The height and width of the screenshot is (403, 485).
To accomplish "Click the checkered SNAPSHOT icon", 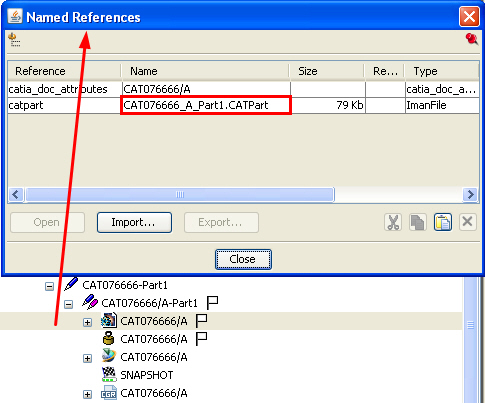I will pos(109,374).
